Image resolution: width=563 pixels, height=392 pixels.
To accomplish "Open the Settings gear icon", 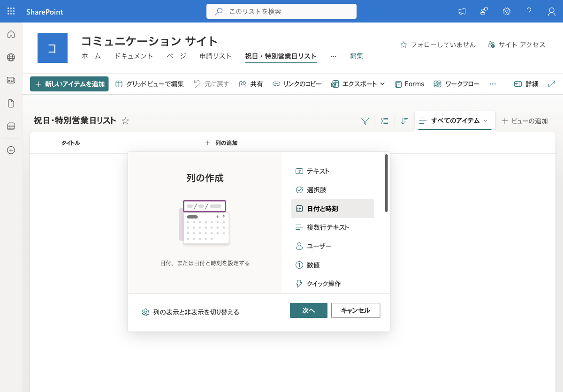I will pyautogui.click(x=507, y=11).
